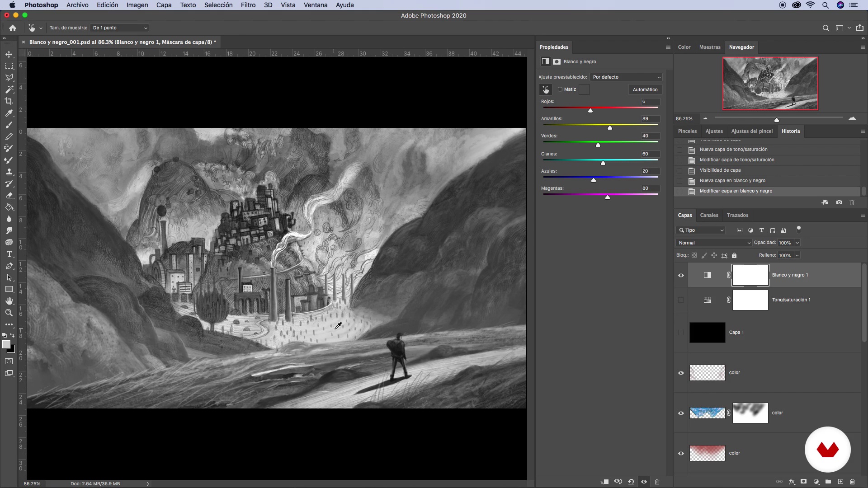
Task: Open the layer blend mode Normal dropdown
Action: pos(714,243)
